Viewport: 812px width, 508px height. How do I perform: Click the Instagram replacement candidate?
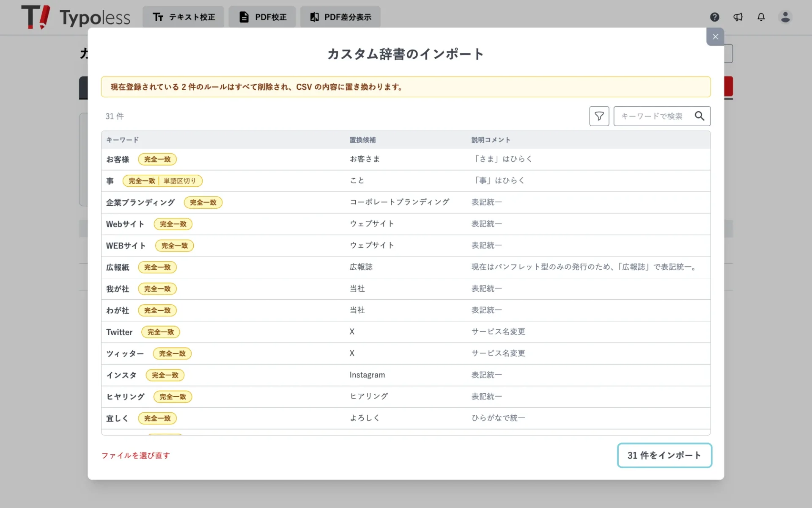click(367, 375)
